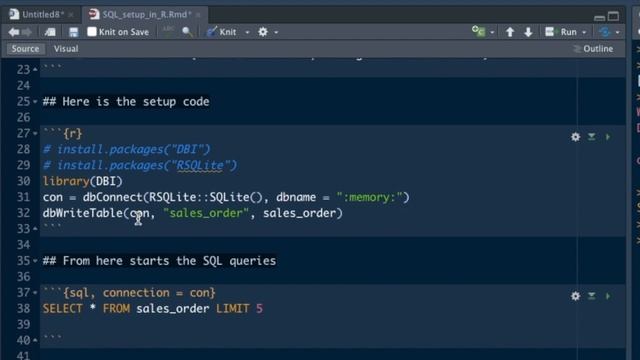Run the current line or selection

[x=561, y=32]
